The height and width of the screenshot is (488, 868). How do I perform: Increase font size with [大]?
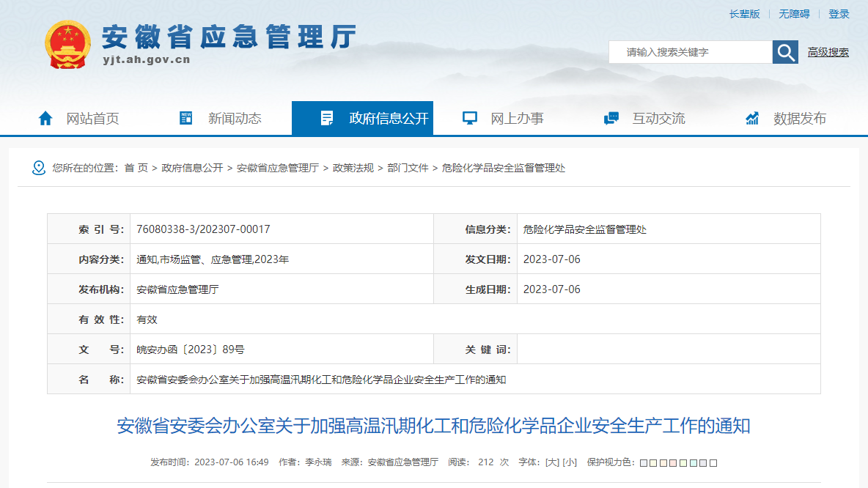click(552, 462)
